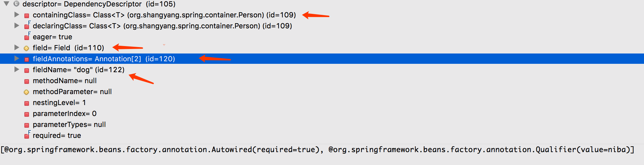644x165 pixels.
Task: Expand the declaringClass variable node
Action: [17, 26]
